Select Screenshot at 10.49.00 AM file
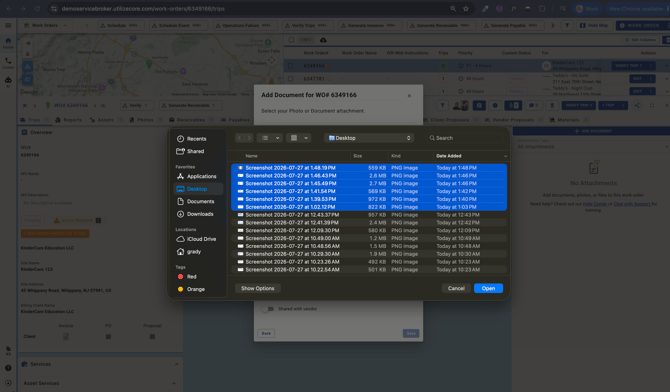This screenshot has height=392, width=670. click(x=369, y=238)
